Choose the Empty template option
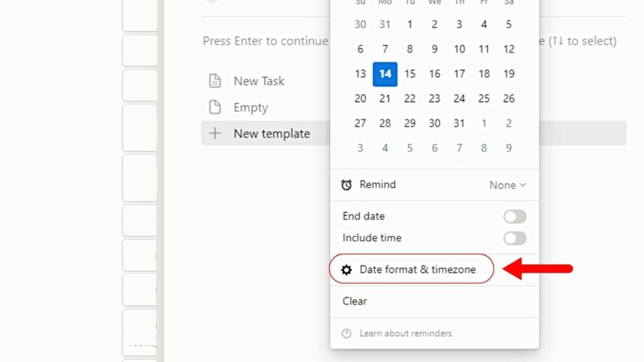The height and width of the screenshot is (362, 644). [x=250, y=107]
